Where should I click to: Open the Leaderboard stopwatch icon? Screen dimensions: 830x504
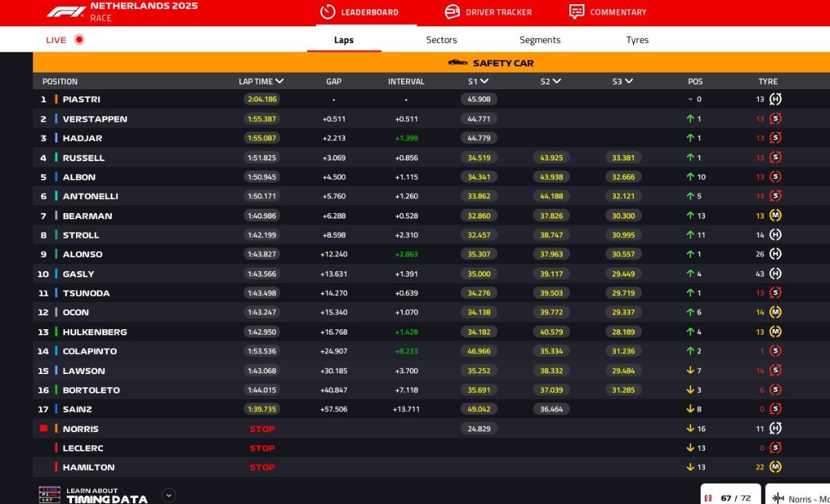click(327, 12)
